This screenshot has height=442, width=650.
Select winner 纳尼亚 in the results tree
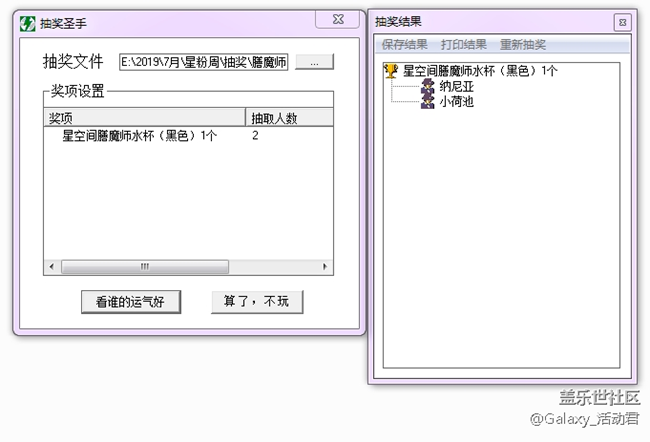(456, 87)
